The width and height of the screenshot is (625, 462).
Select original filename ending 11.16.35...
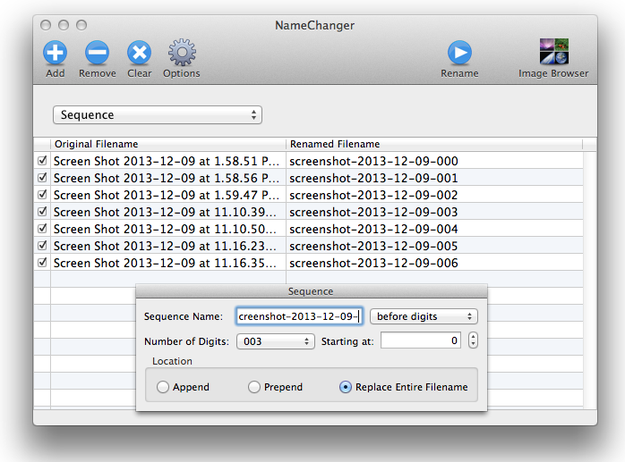(x=168, y=262)
